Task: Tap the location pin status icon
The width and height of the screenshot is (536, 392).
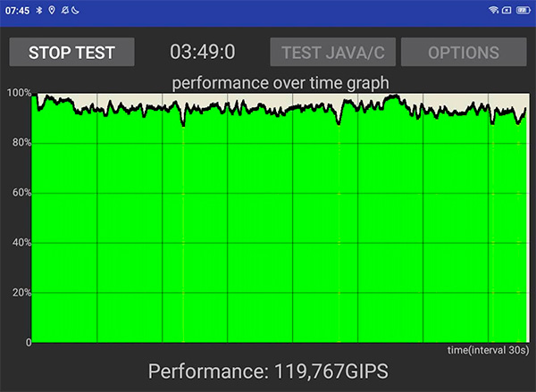Action: tap(51, 10)
